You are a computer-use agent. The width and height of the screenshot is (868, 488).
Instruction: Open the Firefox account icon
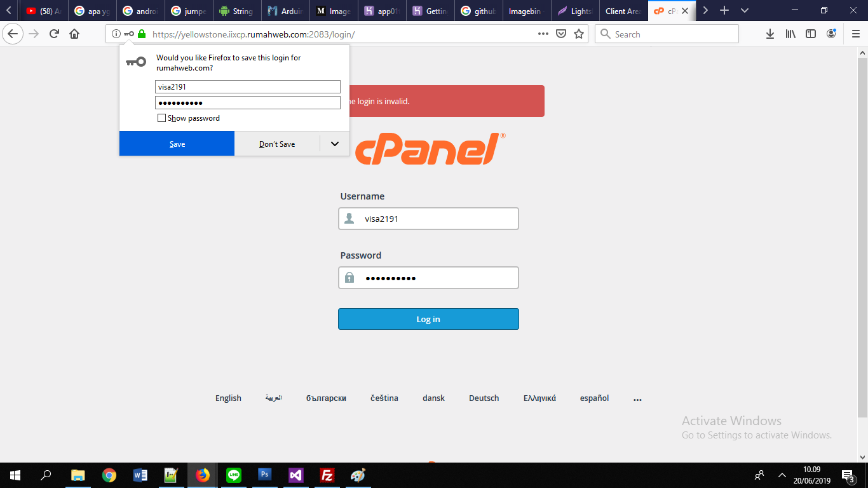[831, 34]
